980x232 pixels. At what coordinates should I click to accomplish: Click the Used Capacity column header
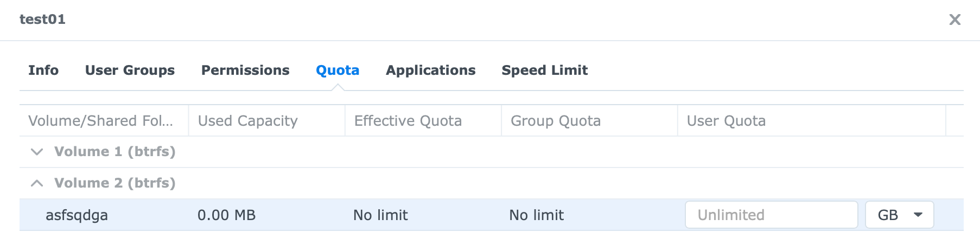point(248,121)
